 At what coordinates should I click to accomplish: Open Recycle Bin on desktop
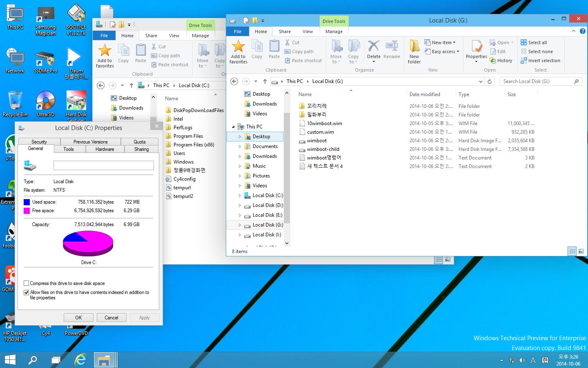[x=15, y=104]
